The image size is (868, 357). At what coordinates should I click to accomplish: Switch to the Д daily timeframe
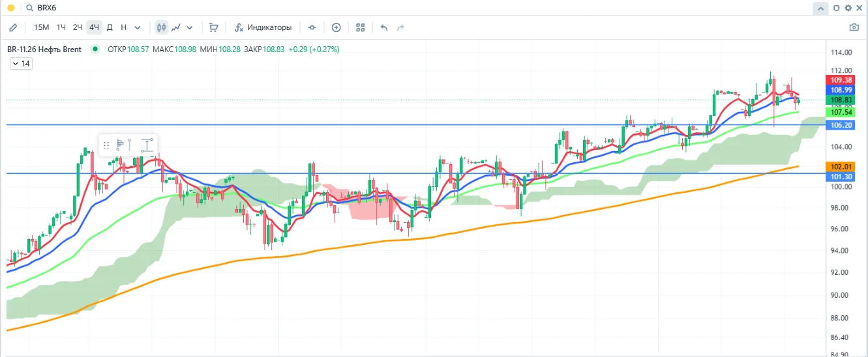tap(110, 27)
